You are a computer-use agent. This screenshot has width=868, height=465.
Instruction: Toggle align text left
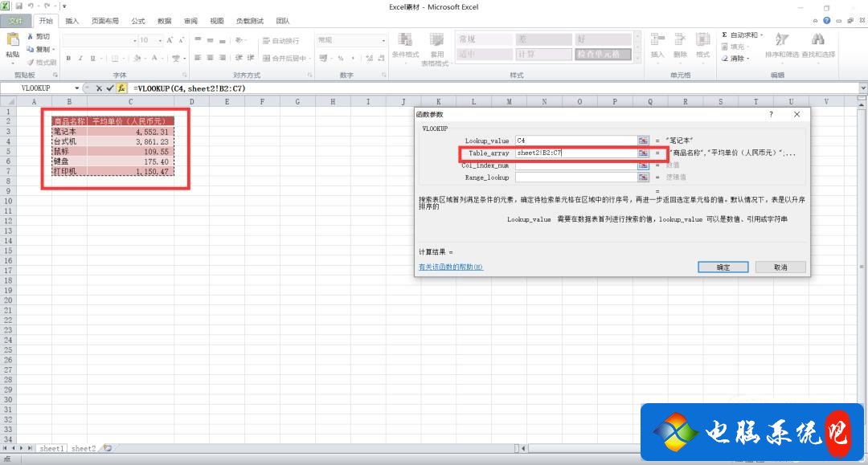point(198,58)
